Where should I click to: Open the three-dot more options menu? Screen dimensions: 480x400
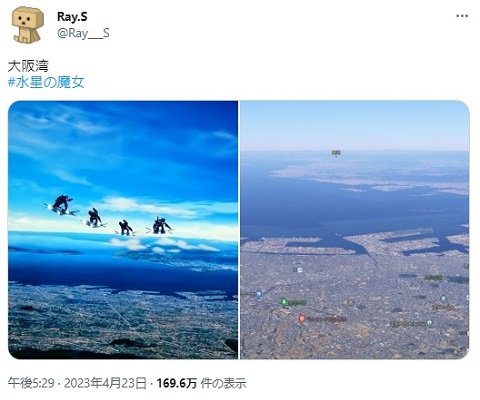click(x=462, y=16)
